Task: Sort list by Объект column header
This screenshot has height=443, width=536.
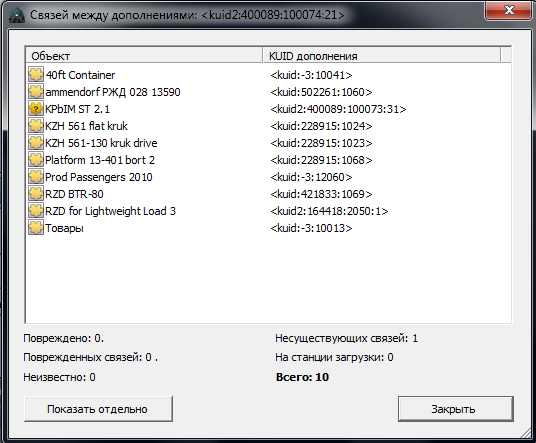Action: 144,56
